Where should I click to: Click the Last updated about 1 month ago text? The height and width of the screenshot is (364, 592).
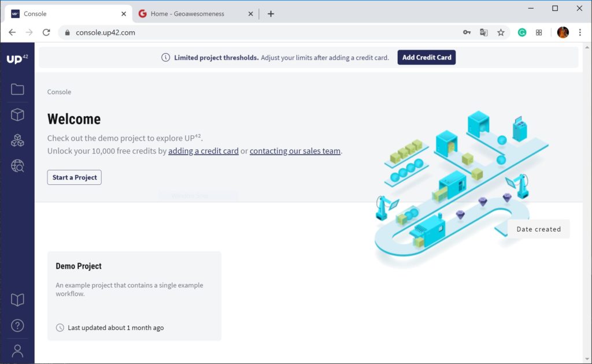116,328
